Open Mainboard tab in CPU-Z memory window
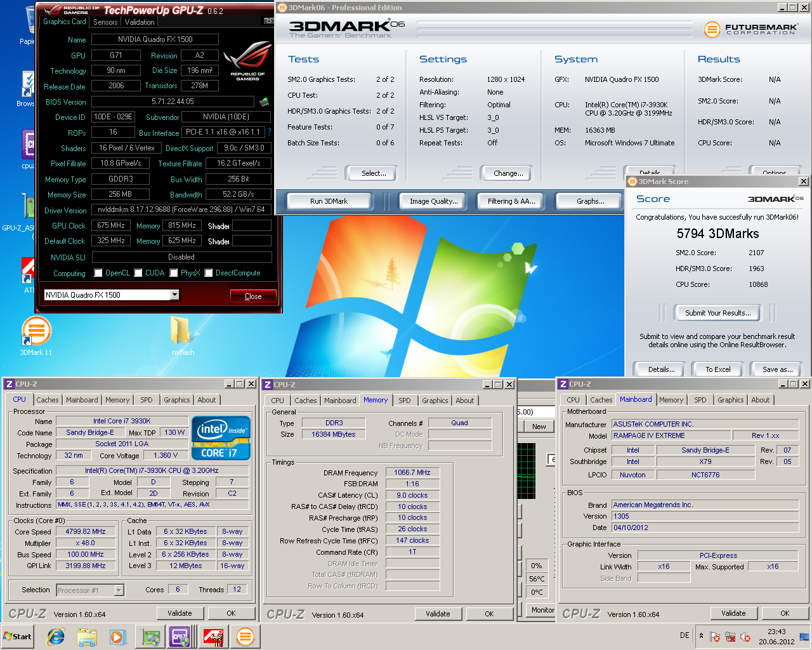Viewport: 812px width, 650px height. [x=340, y=401]
